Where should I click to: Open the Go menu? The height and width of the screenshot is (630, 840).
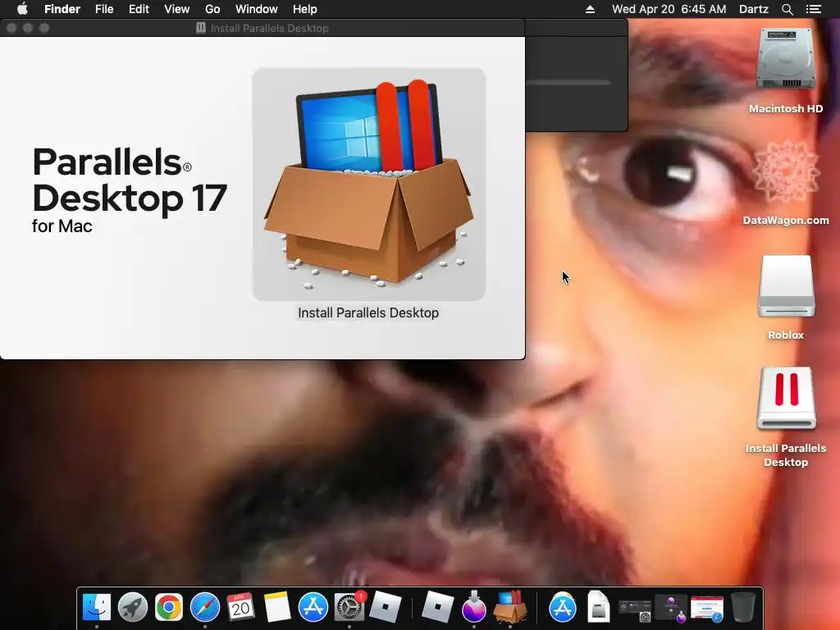pyautogui.click(x=212, y=9)
